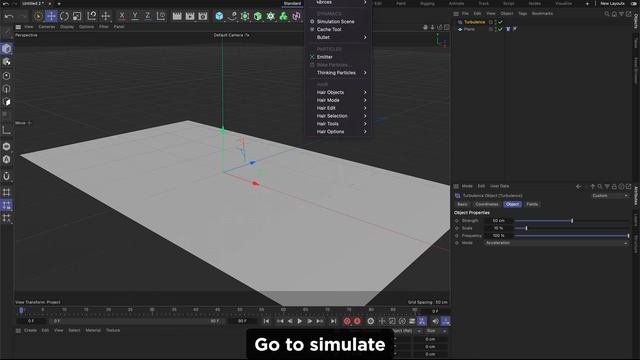Screen dimensions: 640x360
Task: Toggle the coordinate system icon
Action: (161, 16)
